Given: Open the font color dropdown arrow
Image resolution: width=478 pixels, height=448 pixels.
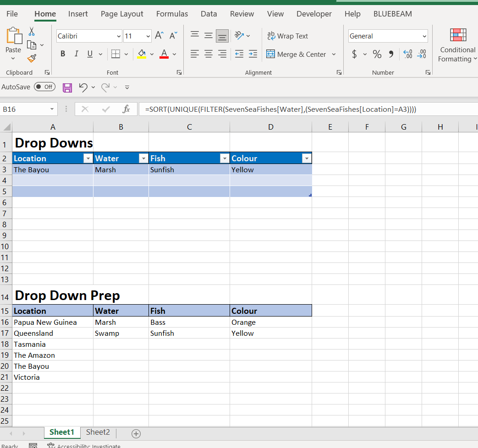Looking at the screenshot, I should tap(174, 54).
